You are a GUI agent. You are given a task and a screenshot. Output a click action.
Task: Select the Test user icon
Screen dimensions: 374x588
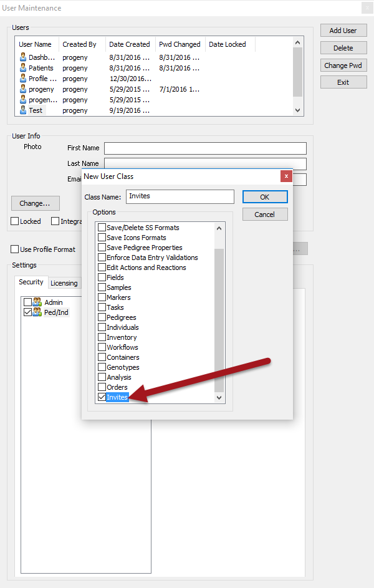23,110
